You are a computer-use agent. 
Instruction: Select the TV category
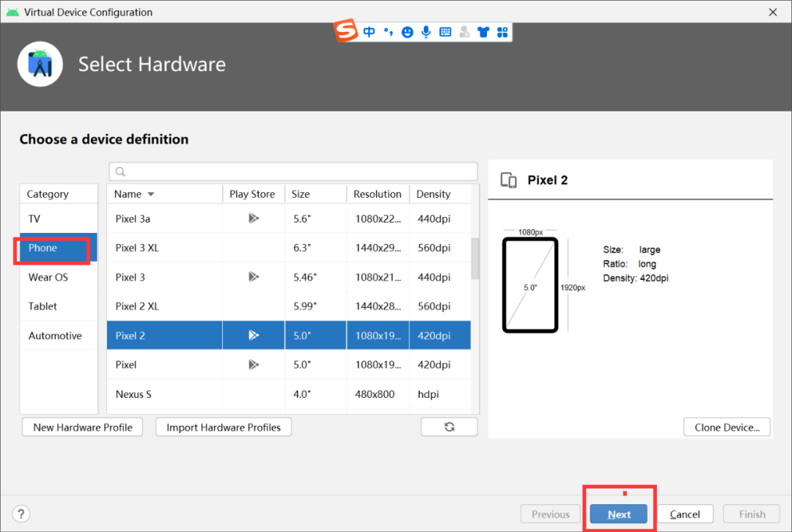pyautogui.click(x=59, y=218)
